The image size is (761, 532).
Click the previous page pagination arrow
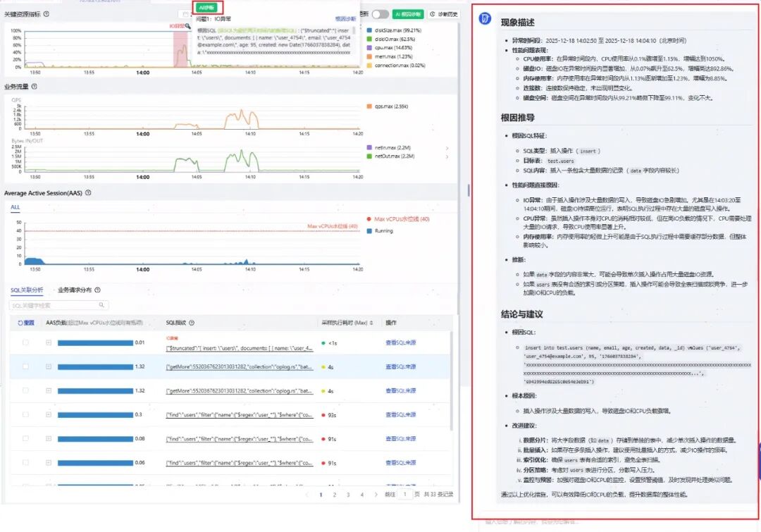(307, 495)
